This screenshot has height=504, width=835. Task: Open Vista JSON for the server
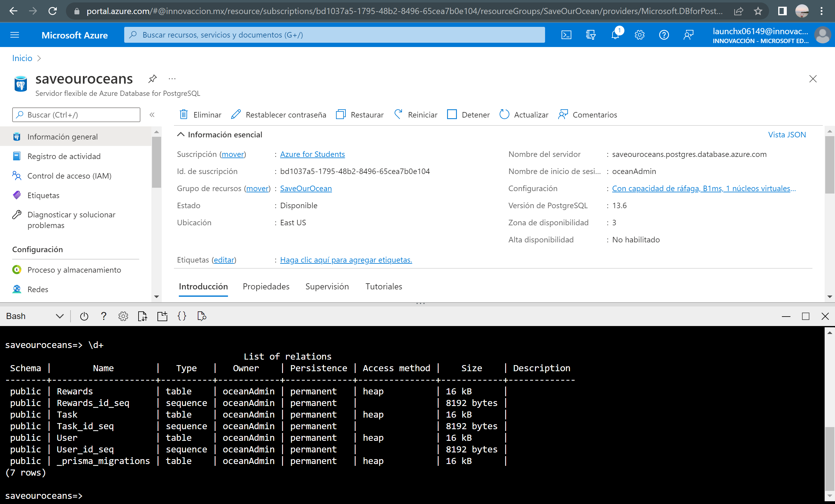pos(787,134)
